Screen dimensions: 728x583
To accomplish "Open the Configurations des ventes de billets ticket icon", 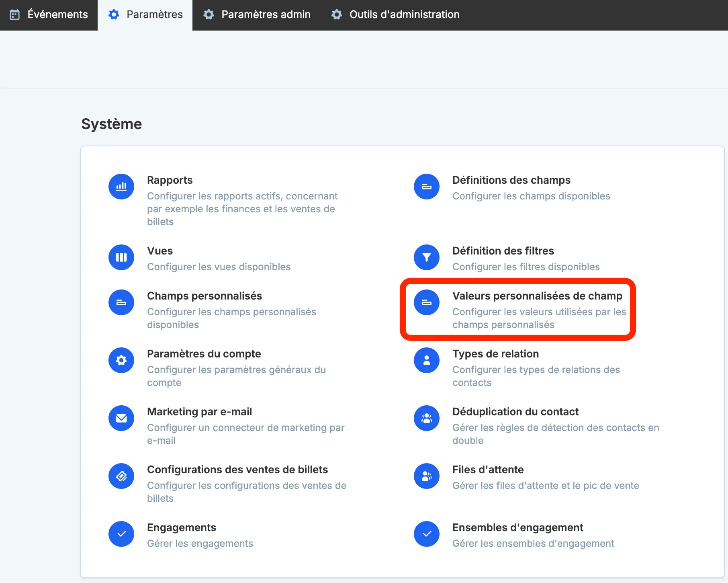I will point(121,476).
